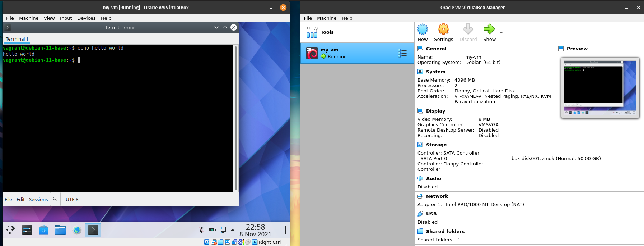The width and height of the screenshot is (644, 246).
Task: Click Termit title bar down chevron
Action: tap(216, 27)
